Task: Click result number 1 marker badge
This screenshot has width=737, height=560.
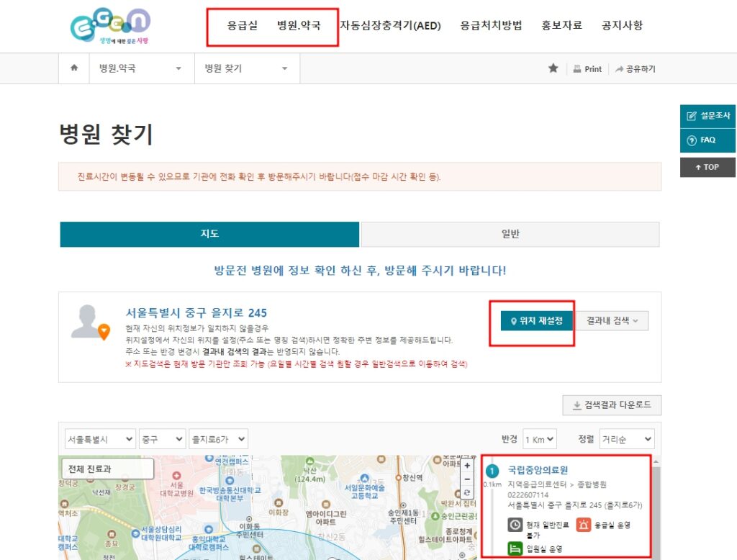Action: coord(492,471)
